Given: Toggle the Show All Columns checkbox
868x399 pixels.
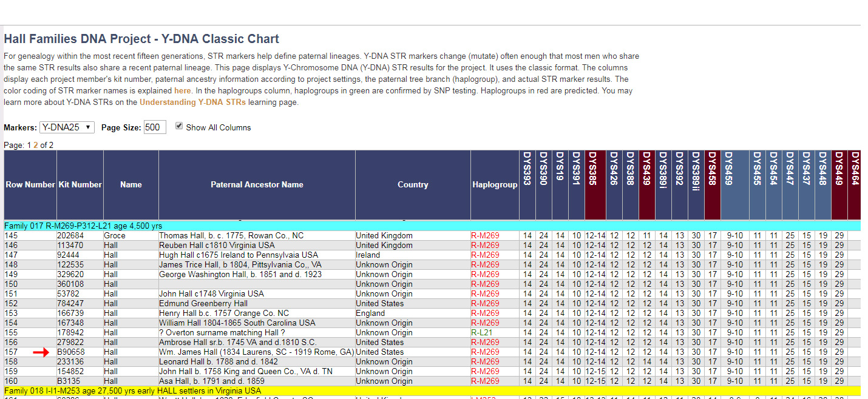Looking at the screenshot, I should coord(179,126).
